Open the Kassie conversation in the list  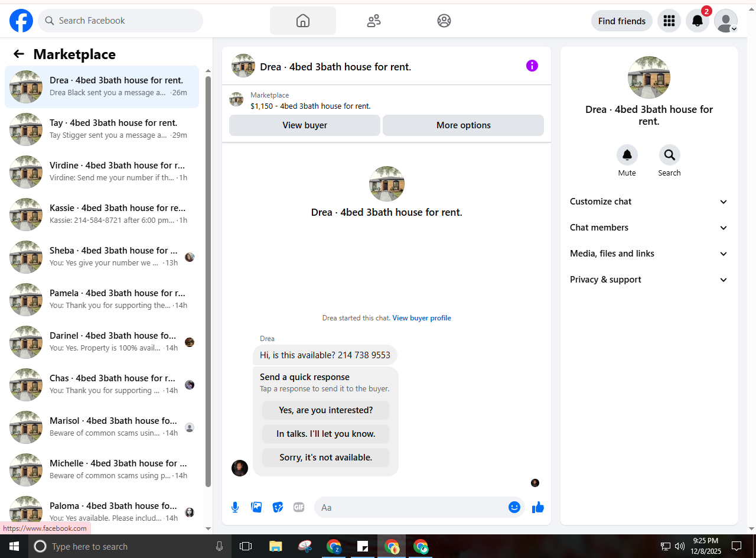coord(102,215)
